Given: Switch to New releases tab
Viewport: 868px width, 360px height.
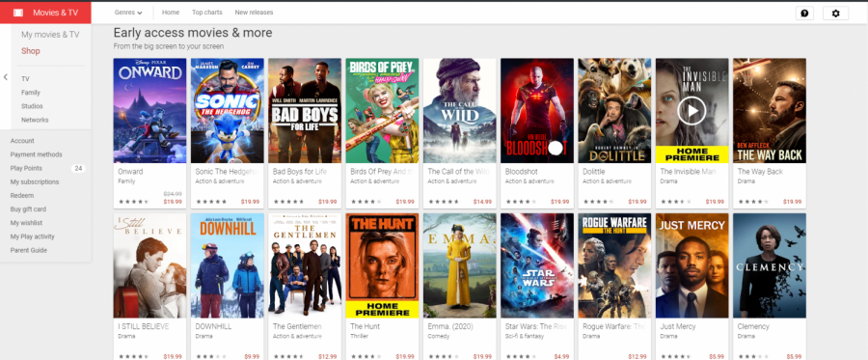Looking at the screenshot, I should (254, 13).
